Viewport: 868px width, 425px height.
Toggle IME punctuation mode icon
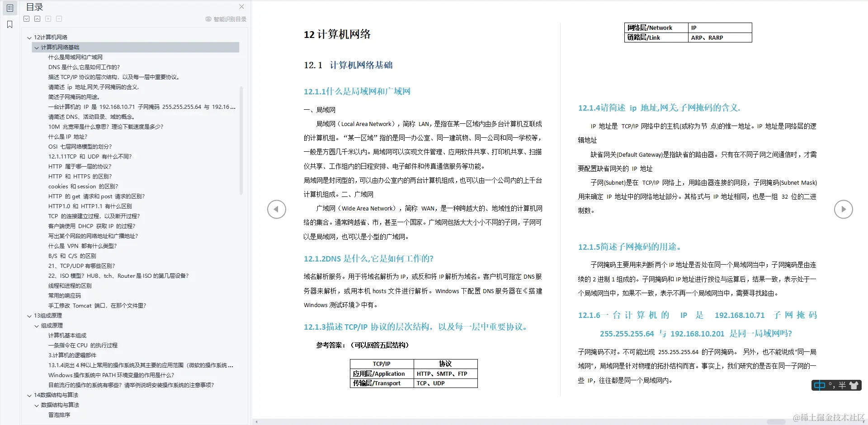point(831,385)
